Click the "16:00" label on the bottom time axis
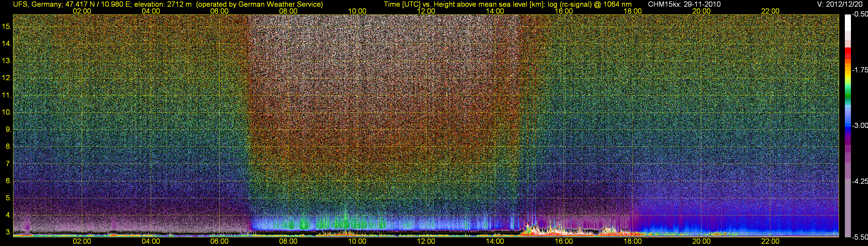The height and width of the screenshot is (246, 868). click(564, 241)
